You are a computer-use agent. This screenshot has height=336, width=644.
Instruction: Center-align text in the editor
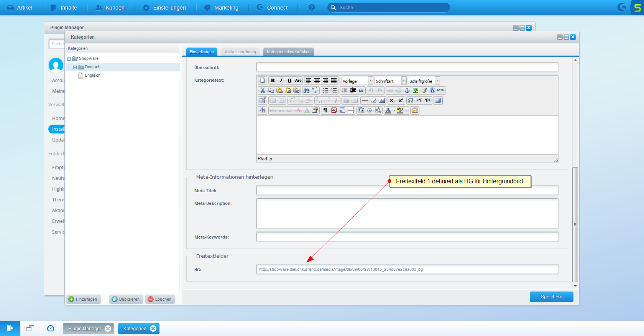pos(317,81)
